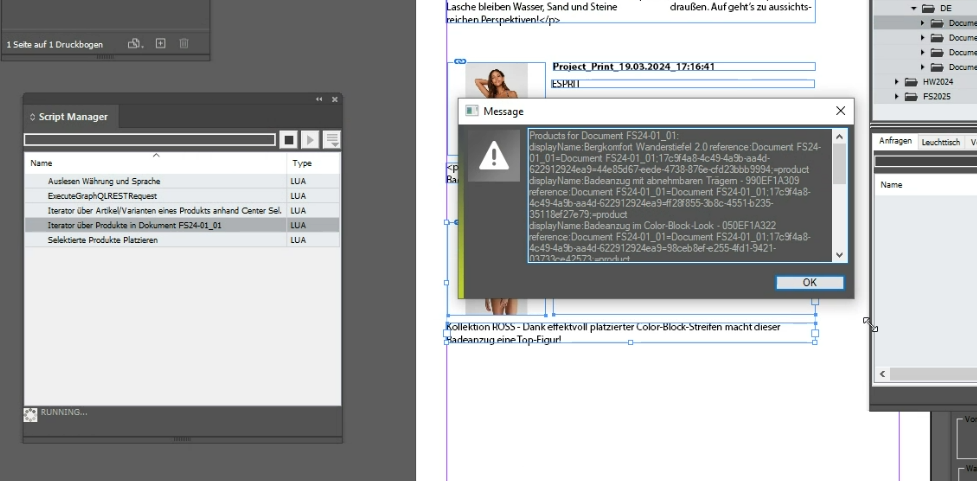The image size is (977, 481).
Task: Select the Kollektion ROSS description text frame
Action: point(631,333)
